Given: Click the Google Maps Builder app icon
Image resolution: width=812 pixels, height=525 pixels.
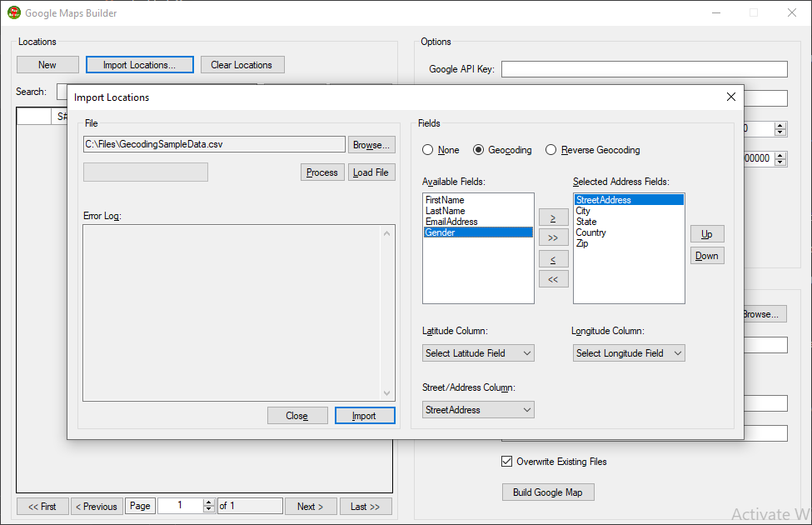Looking at the screenshot, I should click(13, 12).
